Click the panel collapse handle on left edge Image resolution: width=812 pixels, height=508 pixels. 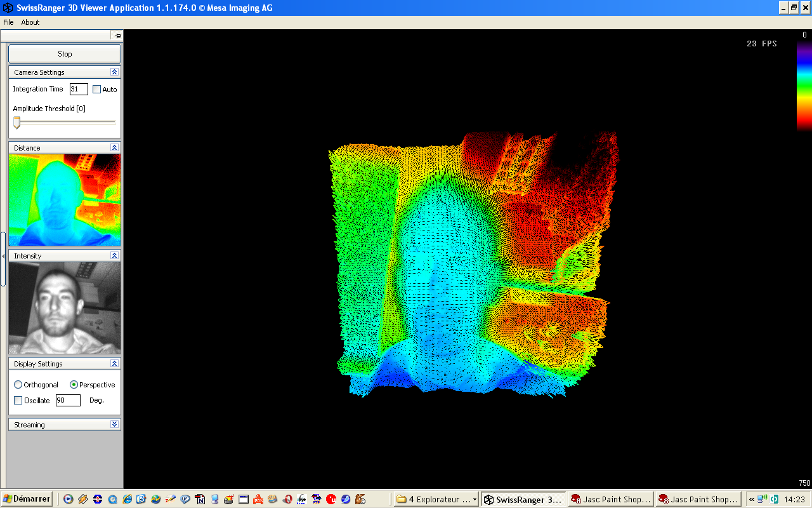pyautogui.click(x=3, y=256)
